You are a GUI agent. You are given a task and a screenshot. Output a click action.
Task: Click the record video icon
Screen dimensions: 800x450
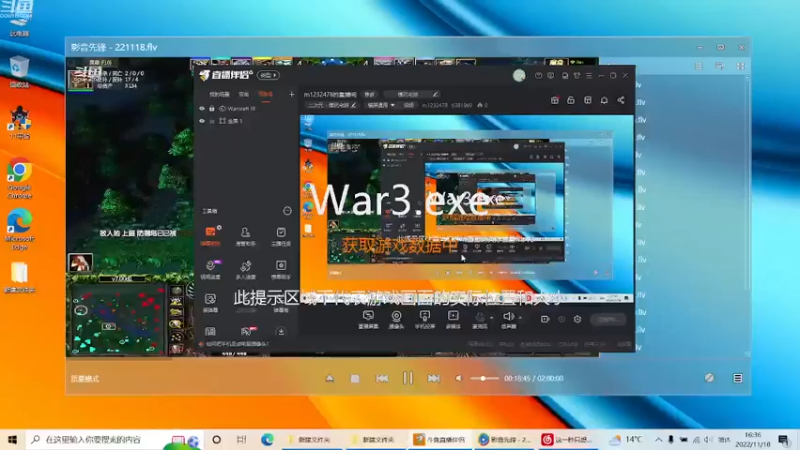pos(545,319)
